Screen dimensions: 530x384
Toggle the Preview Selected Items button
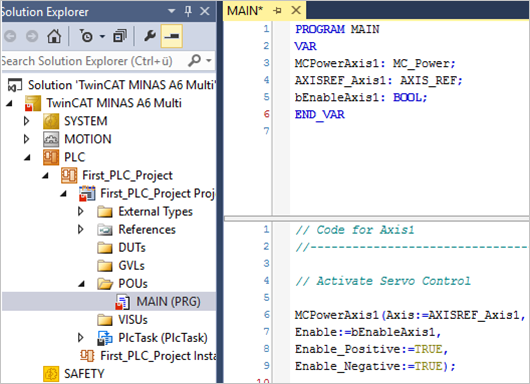(x=172, y=36)
